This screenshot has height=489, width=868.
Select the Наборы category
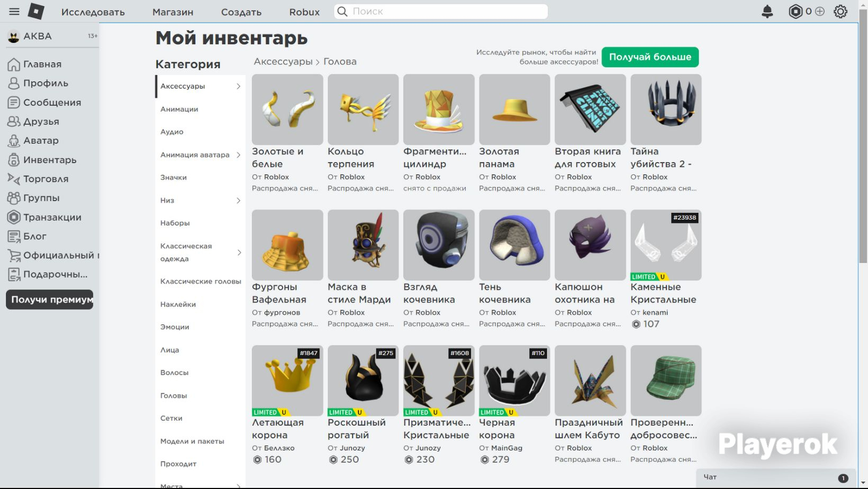point(175,223)
